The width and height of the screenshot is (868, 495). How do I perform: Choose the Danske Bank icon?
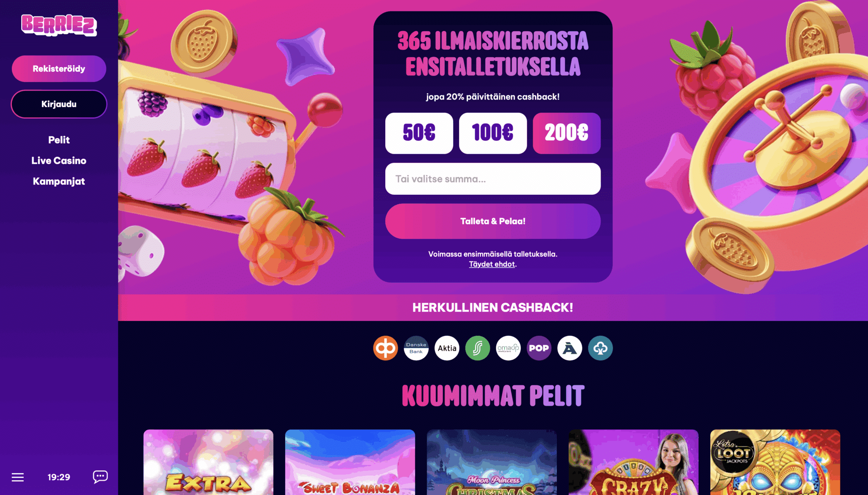(416, 348)
